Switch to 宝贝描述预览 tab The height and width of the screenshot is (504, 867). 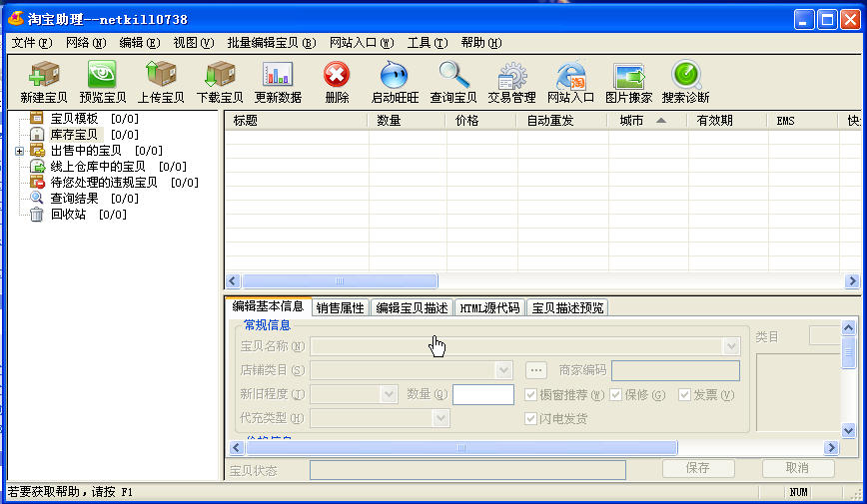[x=568, y=307]
